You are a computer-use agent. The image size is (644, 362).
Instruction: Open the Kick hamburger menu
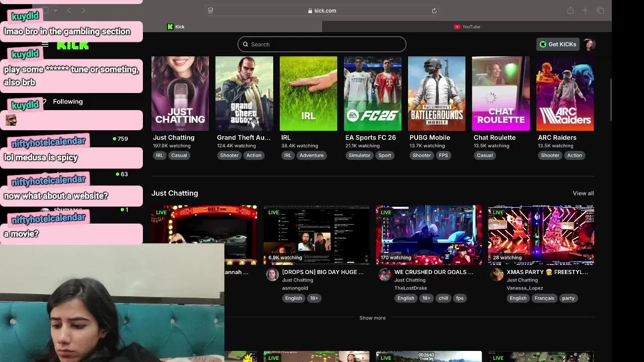pos(45,44)
